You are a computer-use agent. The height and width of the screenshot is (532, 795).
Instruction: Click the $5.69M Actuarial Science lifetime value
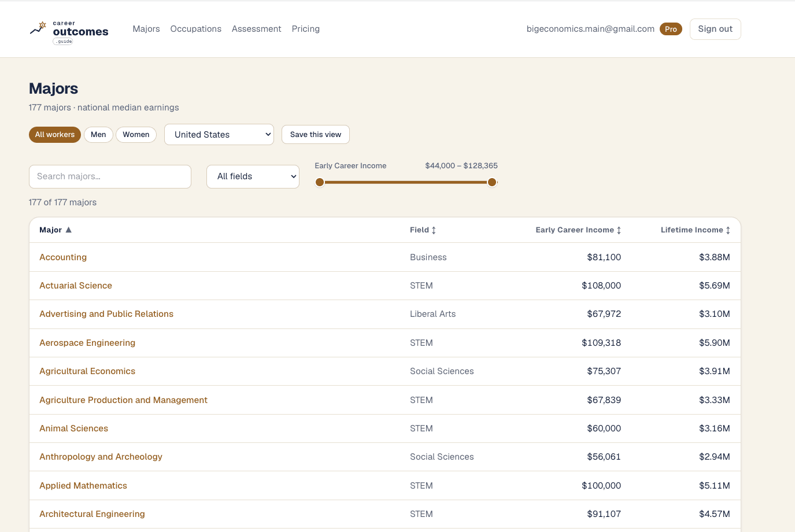point(714,286)
